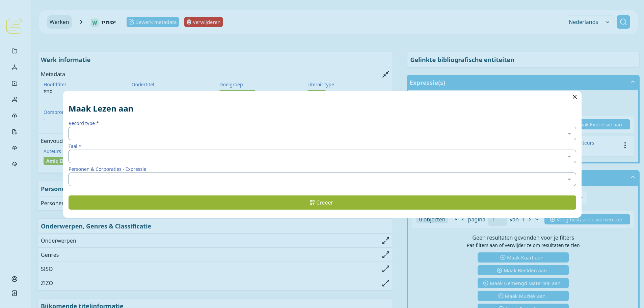Click the Bewerk metadata button
Viewport: 644px width, 308px height.
pos(153,22)
